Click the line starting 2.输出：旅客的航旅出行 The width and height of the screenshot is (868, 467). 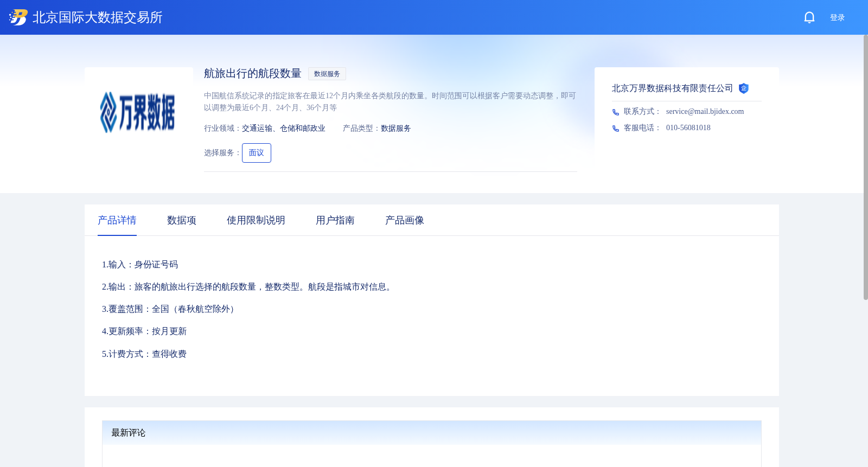[248, 287]
